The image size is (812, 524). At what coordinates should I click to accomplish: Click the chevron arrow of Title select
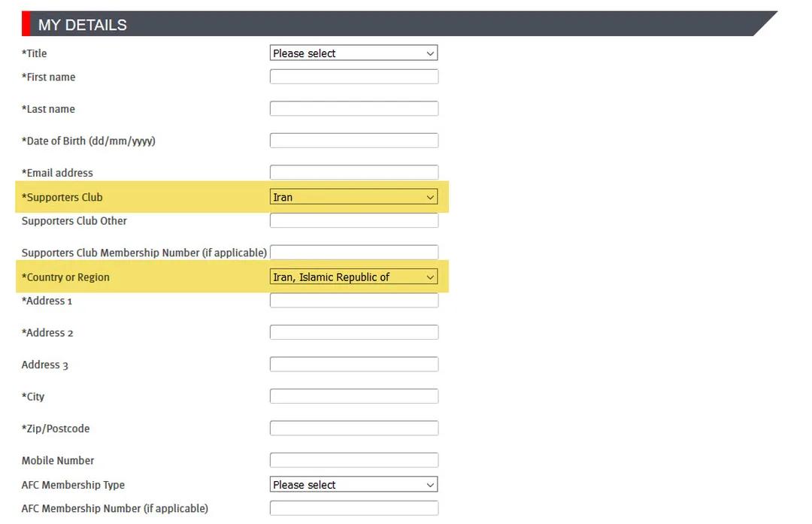coord(430,53)
